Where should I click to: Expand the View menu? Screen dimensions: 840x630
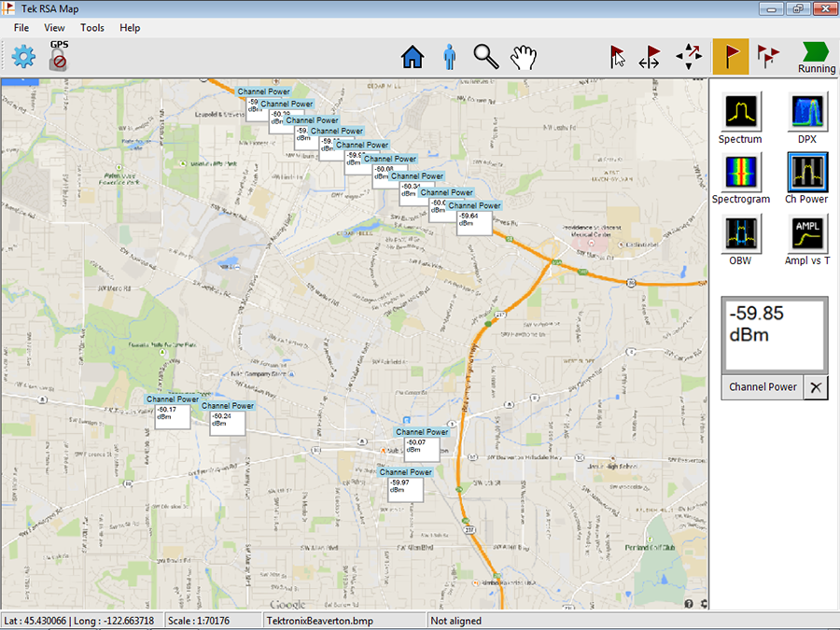(x=54, y=28)
